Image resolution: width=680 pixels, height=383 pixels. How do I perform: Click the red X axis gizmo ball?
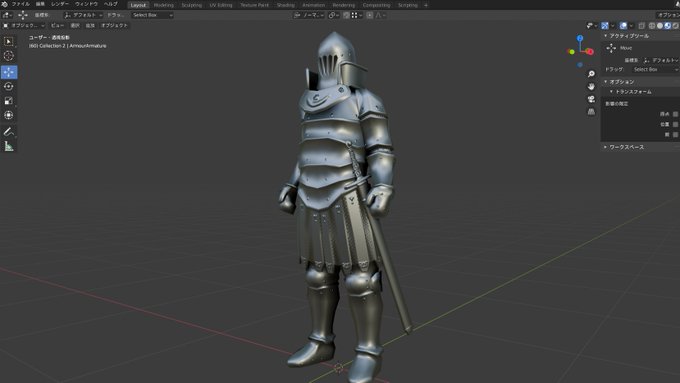(590, 52)
